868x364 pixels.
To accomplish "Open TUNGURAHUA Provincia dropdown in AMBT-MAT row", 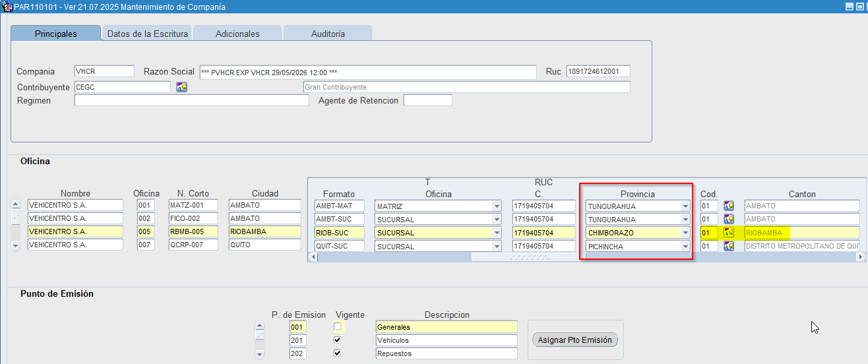I will point(686,206).
